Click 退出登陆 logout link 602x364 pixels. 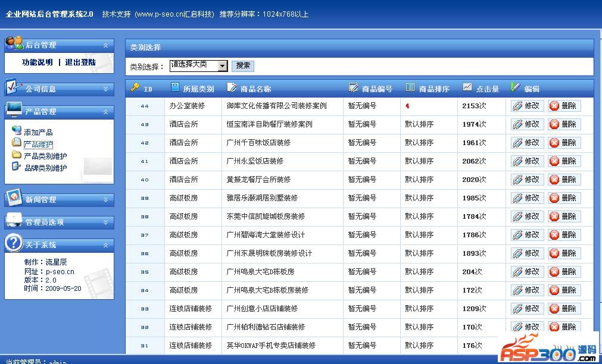(80, 62)
